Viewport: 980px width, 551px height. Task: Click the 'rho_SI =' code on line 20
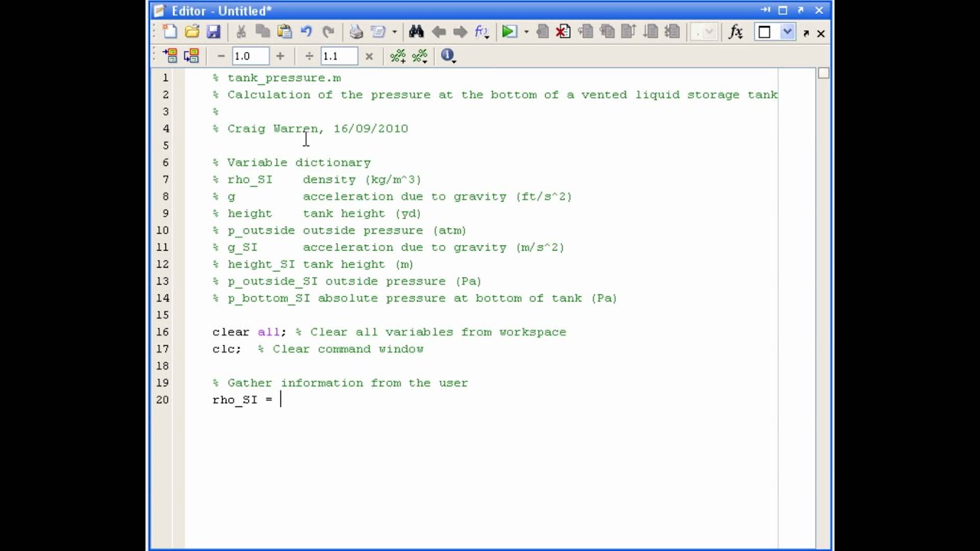pyautogui.click(x=243, y=399)
